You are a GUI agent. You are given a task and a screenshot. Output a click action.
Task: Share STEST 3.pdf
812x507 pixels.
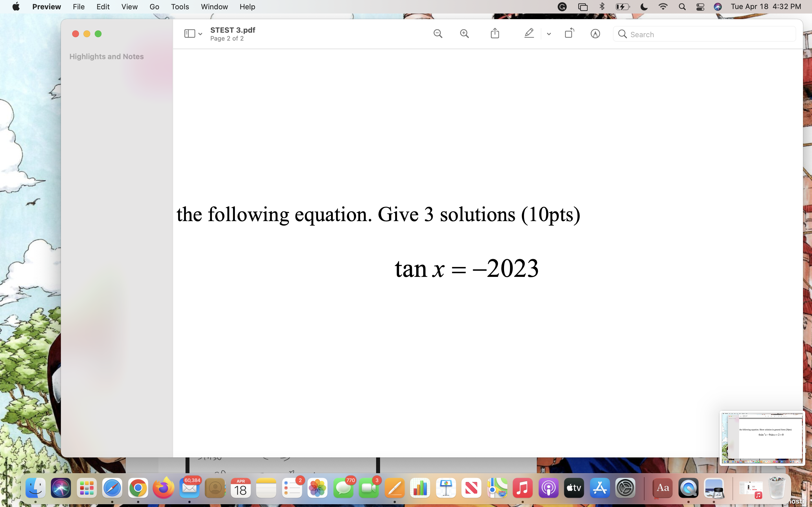(x=494, y=33)
